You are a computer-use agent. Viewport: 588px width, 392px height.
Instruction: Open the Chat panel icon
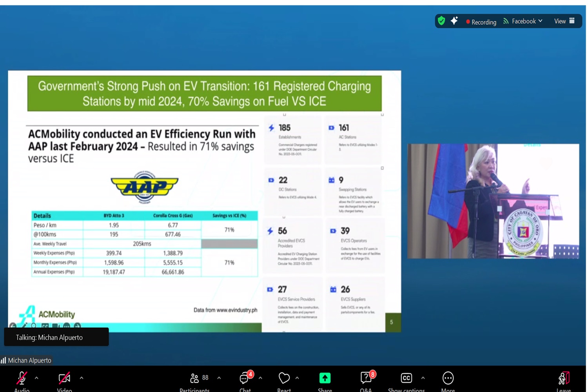244,378
